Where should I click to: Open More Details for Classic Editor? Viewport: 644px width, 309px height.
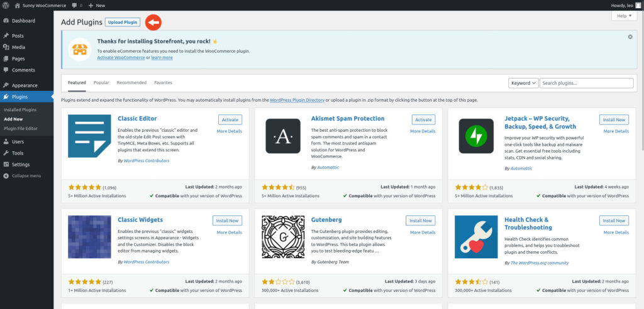(x=229, y=131)
